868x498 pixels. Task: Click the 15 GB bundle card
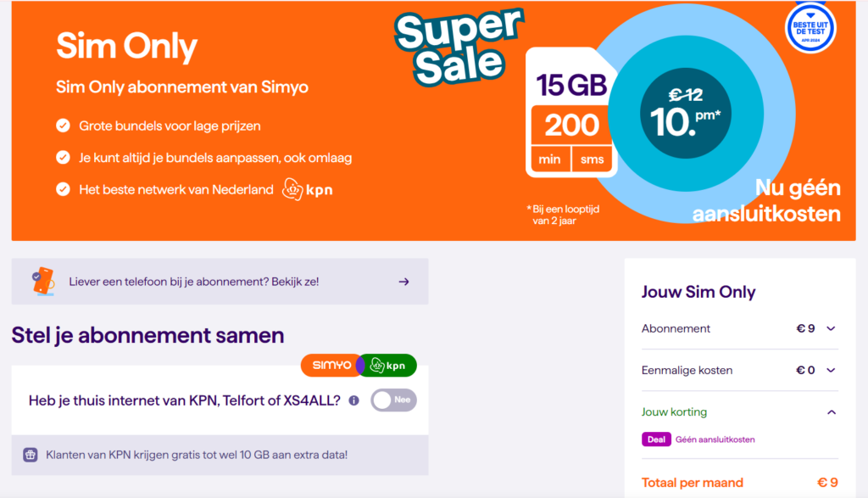[x=571, y=113]
